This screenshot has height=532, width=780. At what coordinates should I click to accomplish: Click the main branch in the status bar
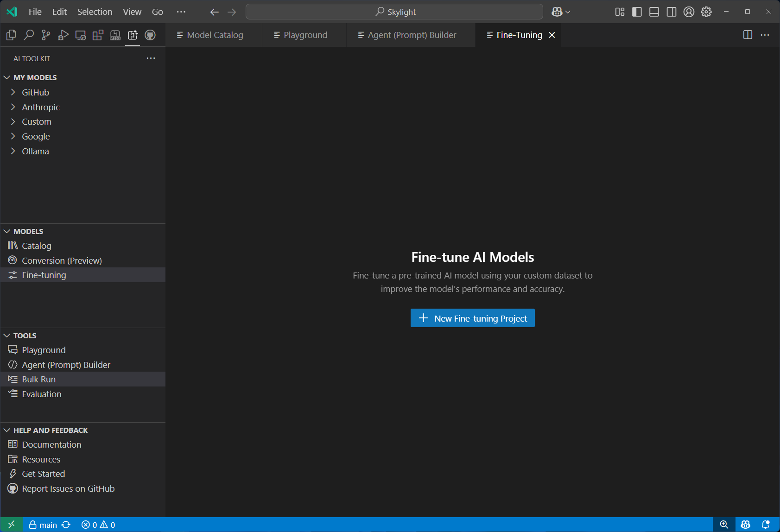tap(43, 525)
